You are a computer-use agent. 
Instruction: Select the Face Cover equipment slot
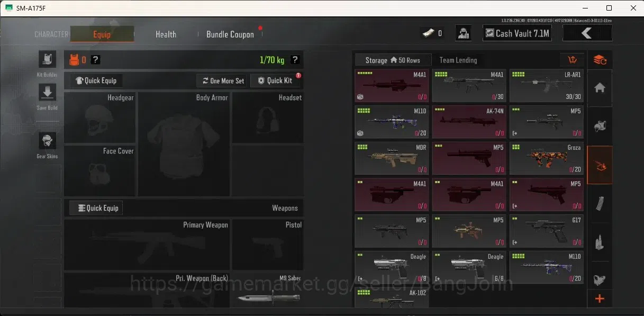[x=99, y=170]
